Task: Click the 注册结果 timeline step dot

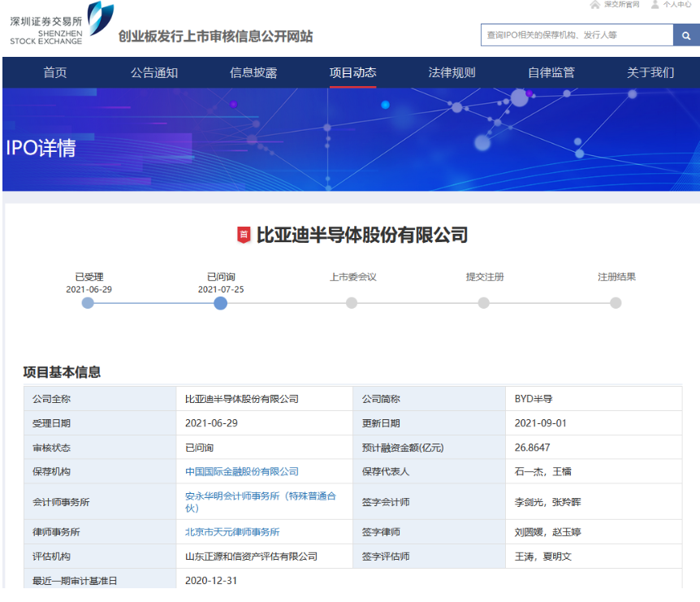Action: (x=616, y=303)
